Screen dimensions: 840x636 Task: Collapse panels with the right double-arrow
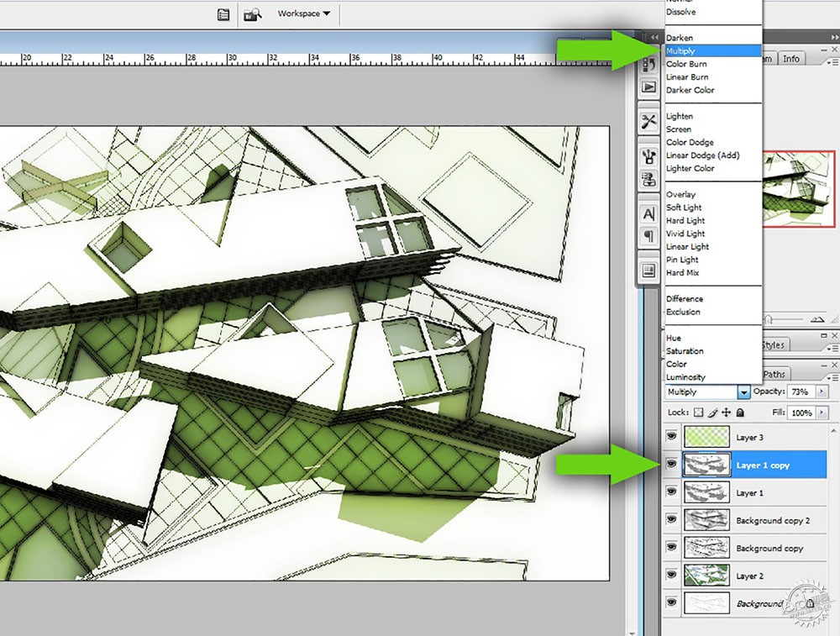click(835, 37)
